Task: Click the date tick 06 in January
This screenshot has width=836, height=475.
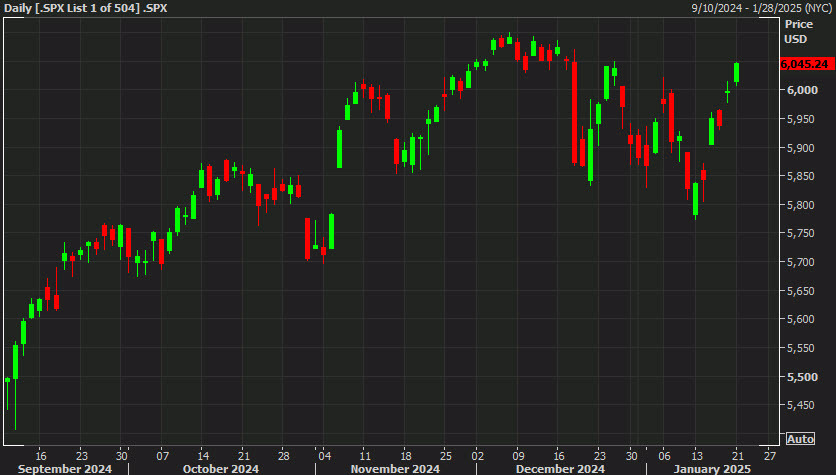Action: 664,456
